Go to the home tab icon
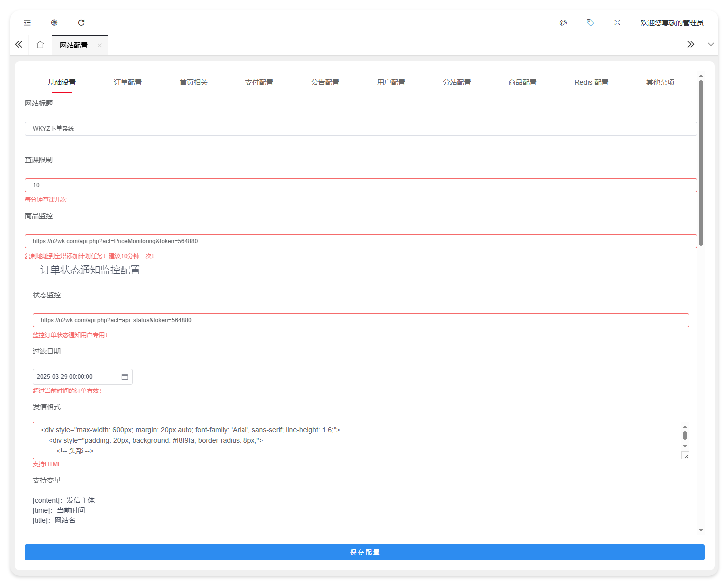The image size is (728, 586). (x=40, y=45)
